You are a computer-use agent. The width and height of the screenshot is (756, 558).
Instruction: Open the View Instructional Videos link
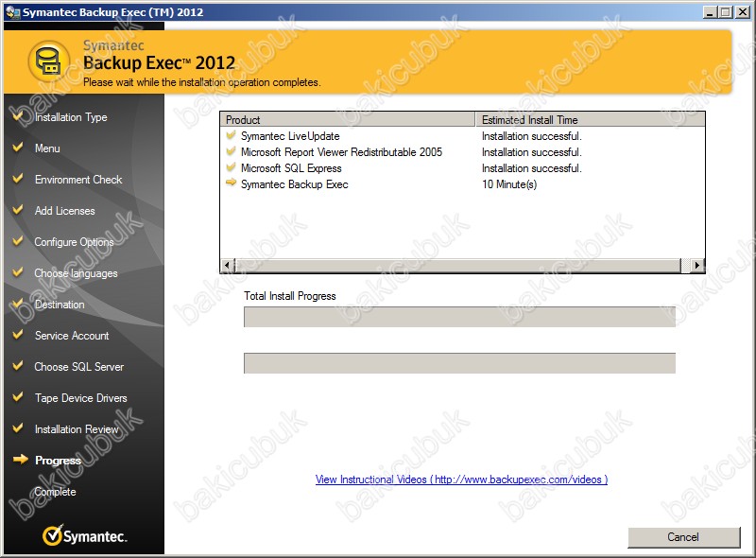(461, 480)
